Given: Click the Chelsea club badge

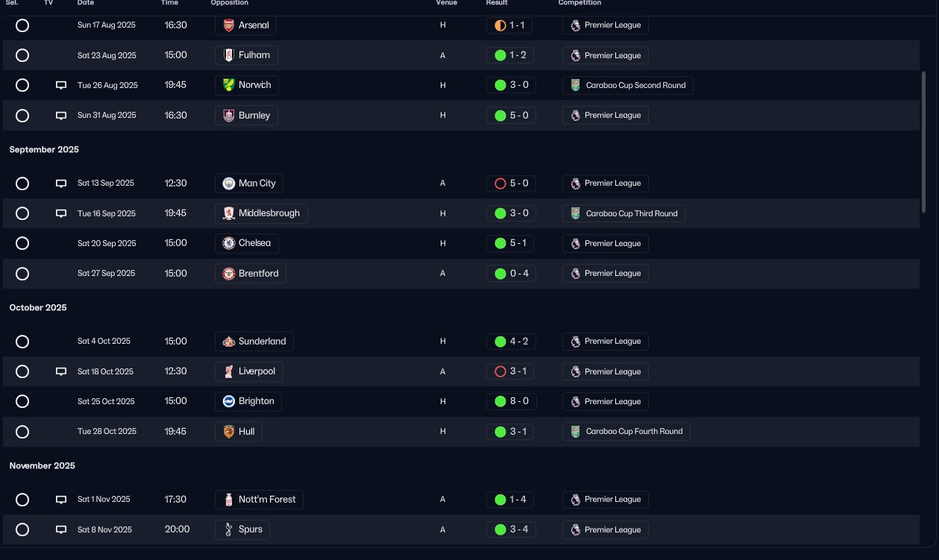Looking at the screenshot, I should tap(229, 243).
